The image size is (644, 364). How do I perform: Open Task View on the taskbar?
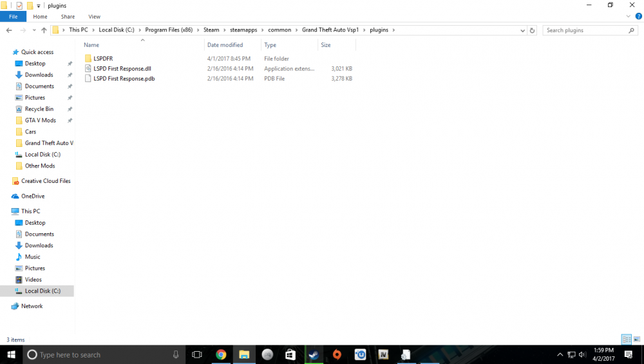[x=197, y=354]
